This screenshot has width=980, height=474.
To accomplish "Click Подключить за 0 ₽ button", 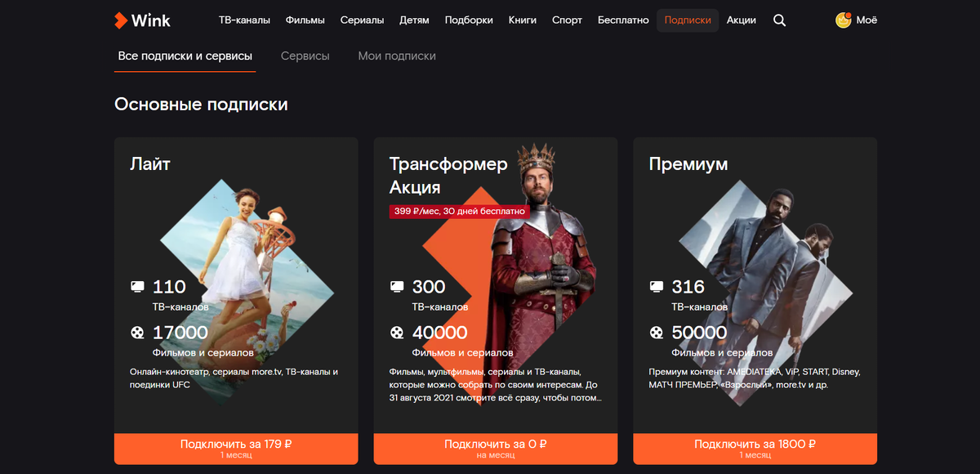I will click(x=496, y=449).
